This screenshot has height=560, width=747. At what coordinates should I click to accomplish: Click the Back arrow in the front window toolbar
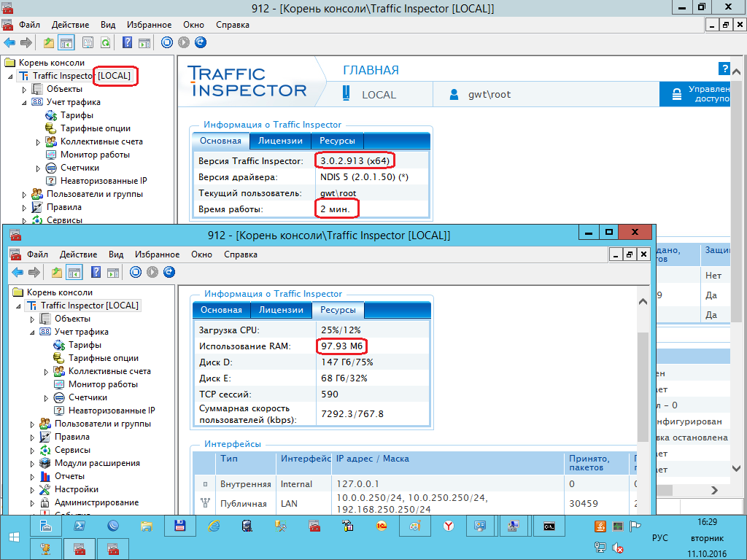[x=18, y=272]
